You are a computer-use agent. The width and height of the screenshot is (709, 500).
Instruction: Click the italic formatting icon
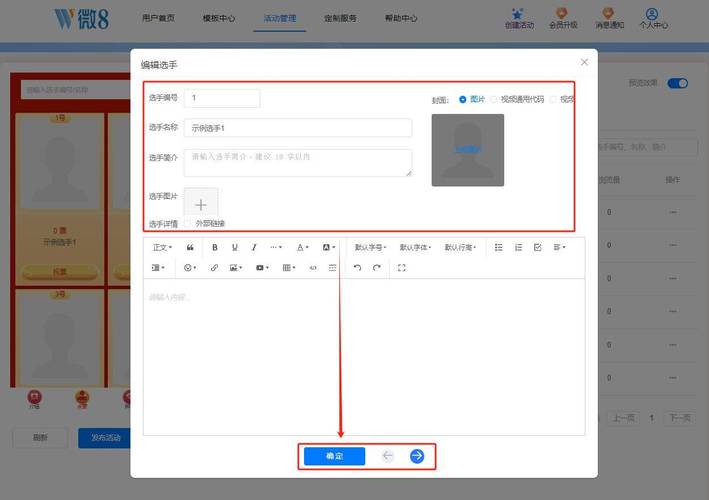tap(254, 247)
